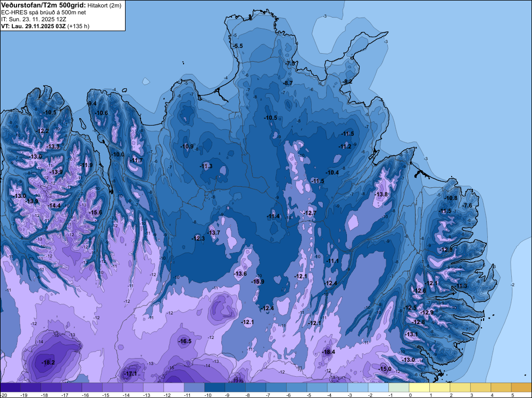Click the -5.5 temperature label
The height and width of the screenshot is (398, 532).
[237, 46]
